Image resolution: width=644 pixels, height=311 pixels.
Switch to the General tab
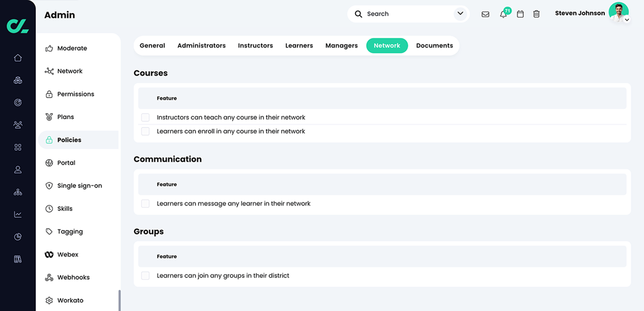[153, 46]
